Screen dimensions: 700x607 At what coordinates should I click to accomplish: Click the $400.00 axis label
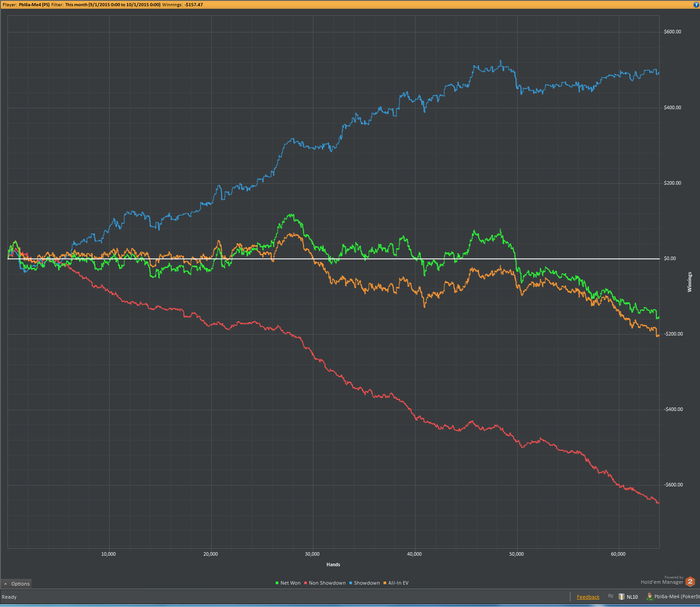click(x=672, y=108)
